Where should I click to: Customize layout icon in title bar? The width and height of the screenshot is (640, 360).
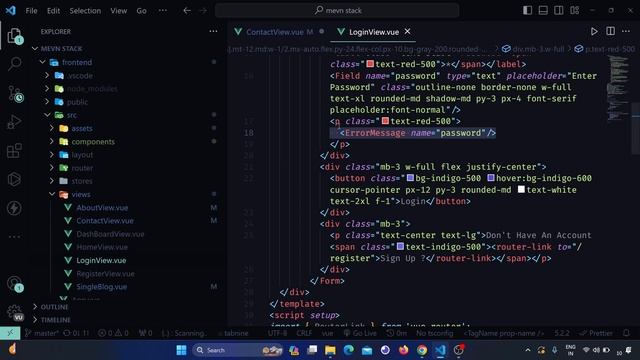575,10
